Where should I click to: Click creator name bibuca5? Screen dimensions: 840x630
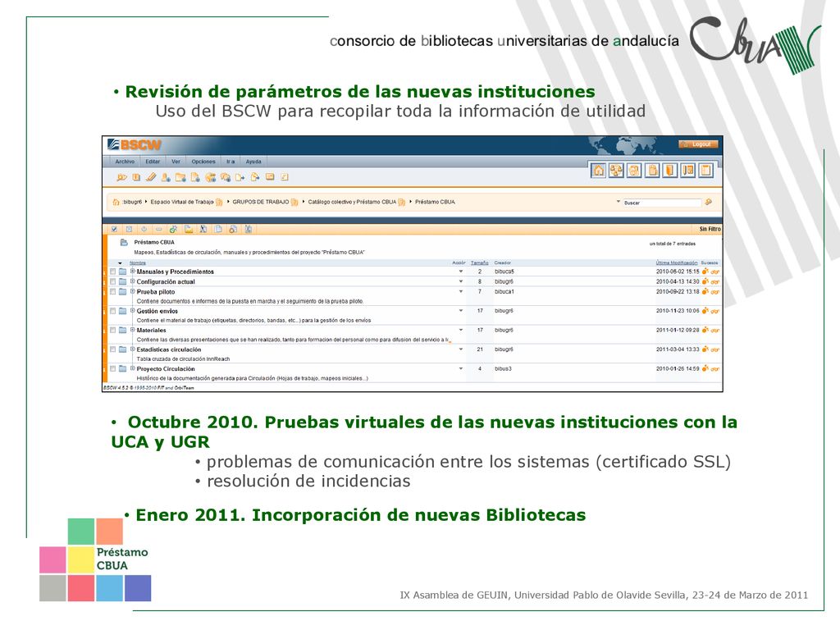point(504,272)
